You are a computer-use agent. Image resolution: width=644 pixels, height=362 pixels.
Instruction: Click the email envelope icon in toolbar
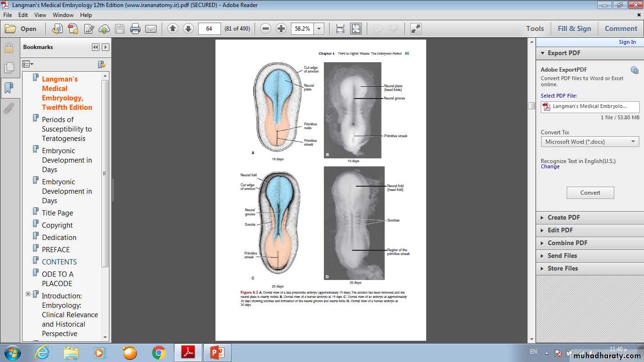point(151,29)
